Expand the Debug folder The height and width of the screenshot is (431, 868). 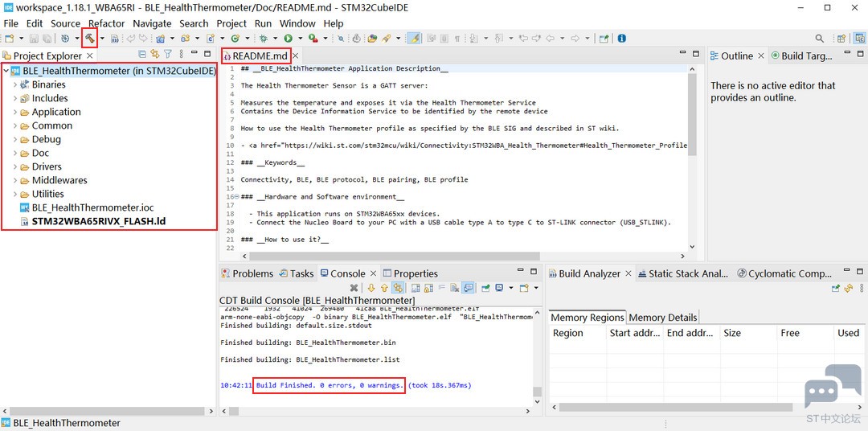pos(15,139)
